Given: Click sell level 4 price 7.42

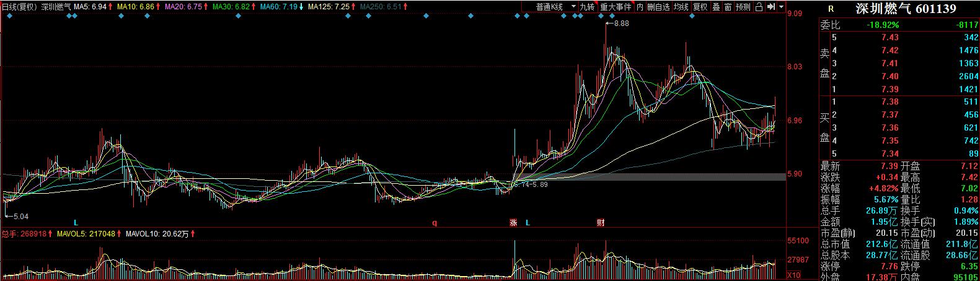Looking at the screenshot, I should click(890, 51).
